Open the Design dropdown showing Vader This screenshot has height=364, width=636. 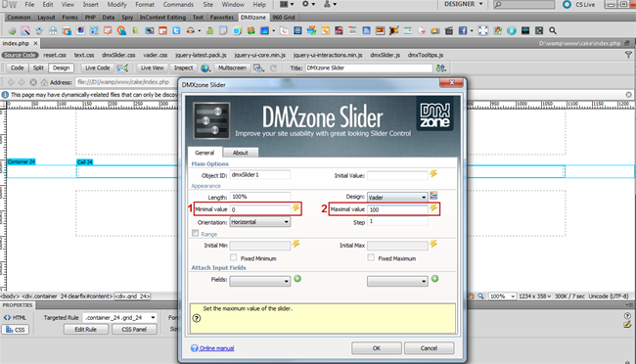click(x=397, y=198)
